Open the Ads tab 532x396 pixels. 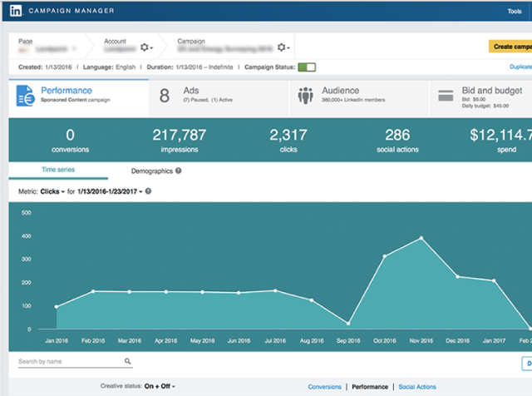click(x=219, y=98)
